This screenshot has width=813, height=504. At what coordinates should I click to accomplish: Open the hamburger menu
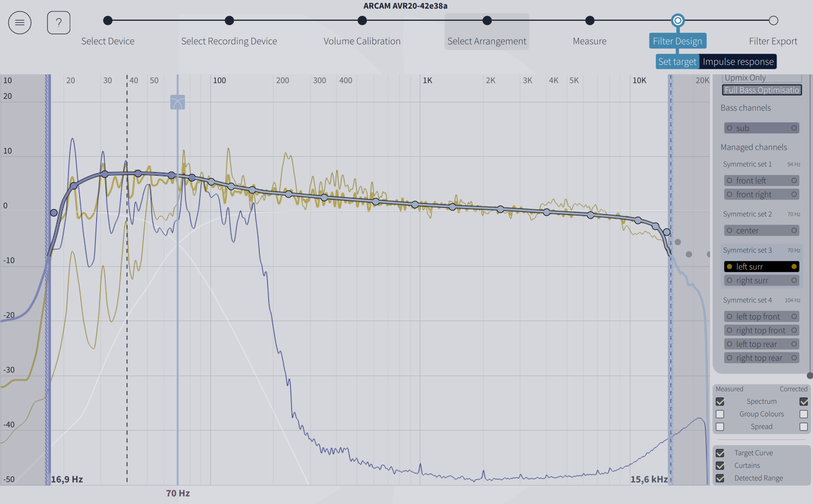(19, 22)
